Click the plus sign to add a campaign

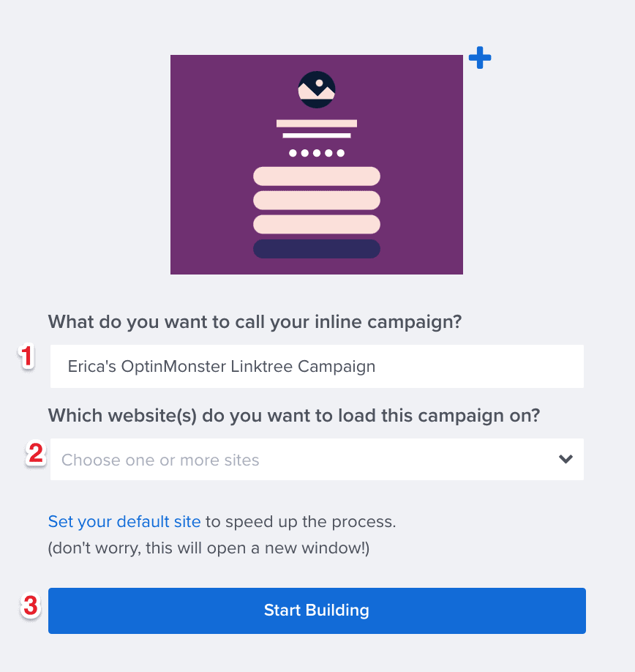coord(480,58)
